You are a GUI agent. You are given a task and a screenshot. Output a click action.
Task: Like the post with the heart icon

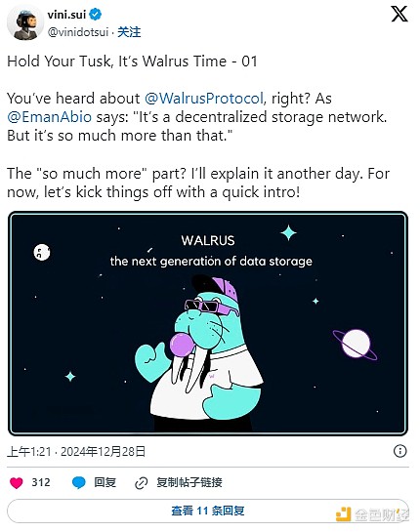point(17,482)
